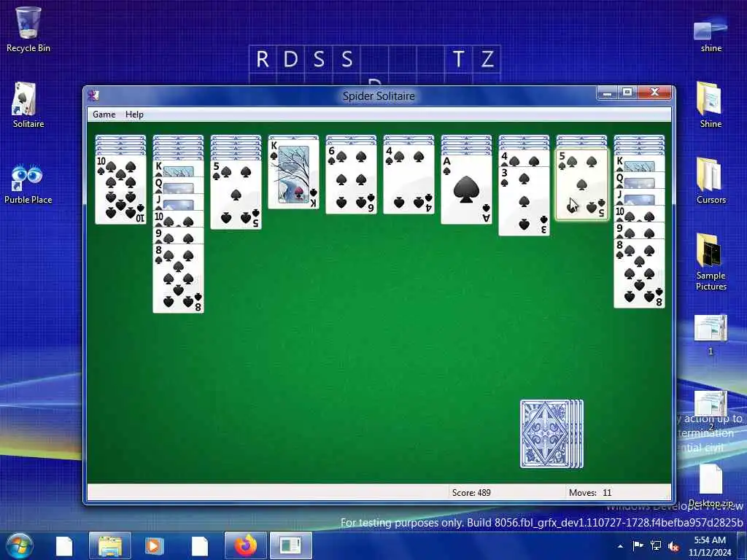Click the 9 of spades in last column
Viewport: 747px width, 560px height.
[x=639, y=230]
